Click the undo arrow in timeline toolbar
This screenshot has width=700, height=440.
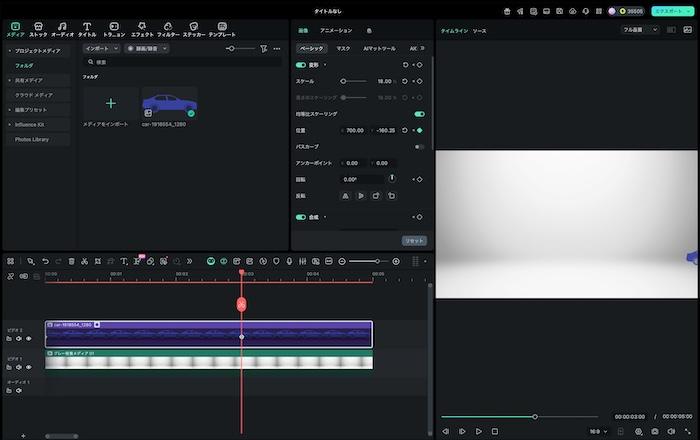coord(45,261)
